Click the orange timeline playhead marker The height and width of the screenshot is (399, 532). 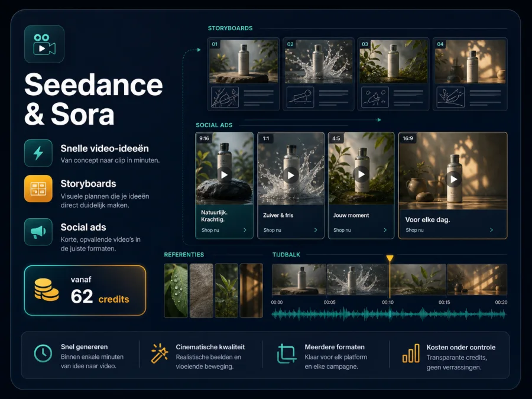(x=390, y=258)
